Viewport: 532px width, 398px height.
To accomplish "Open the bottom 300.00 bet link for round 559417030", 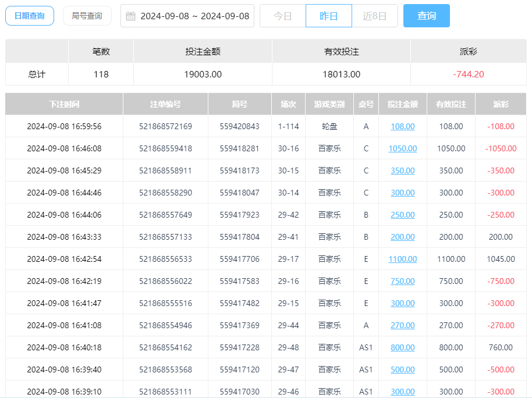I will [403, 392].
